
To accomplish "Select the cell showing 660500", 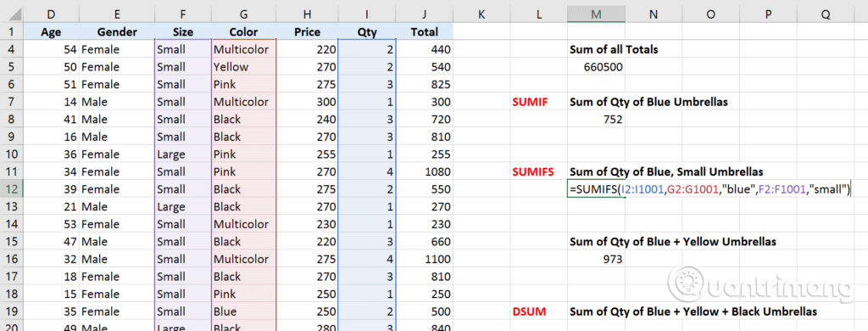I will tap(596, 67).
